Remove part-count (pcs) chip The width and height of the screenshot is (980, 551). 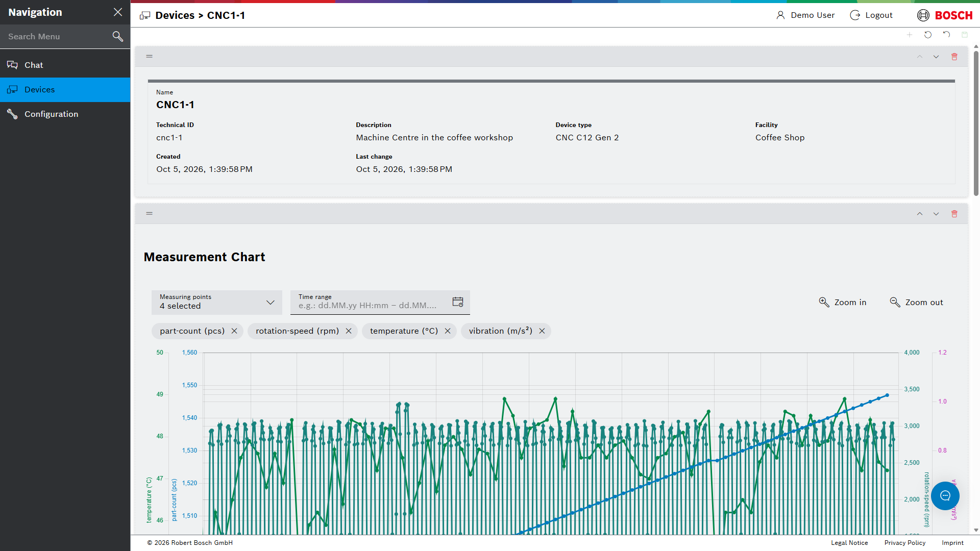point(234,331)
